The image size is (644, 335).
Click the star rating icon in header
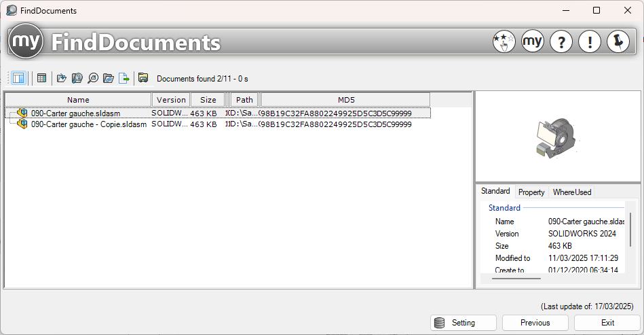[x=504, y=42]
